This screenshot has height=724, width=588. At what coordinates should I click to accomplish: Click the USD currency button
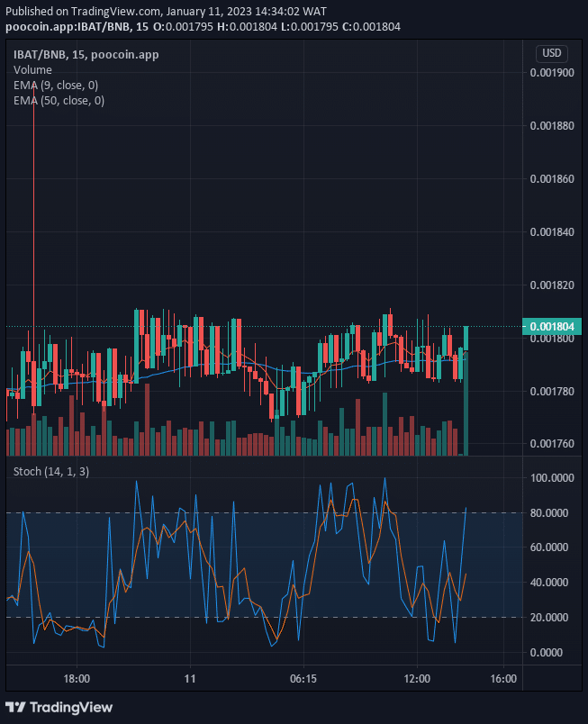pos(552,53)
